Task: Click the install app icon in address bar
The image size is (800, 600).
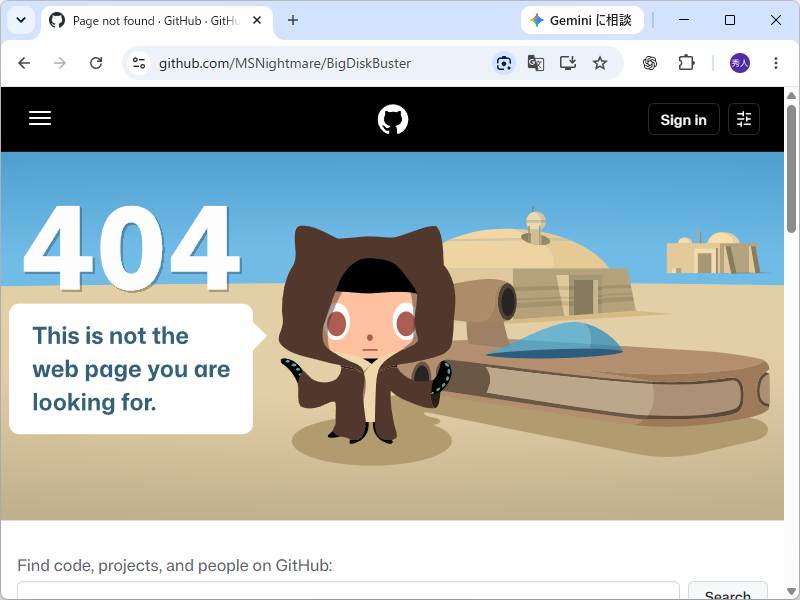Action: coord(567,63)
